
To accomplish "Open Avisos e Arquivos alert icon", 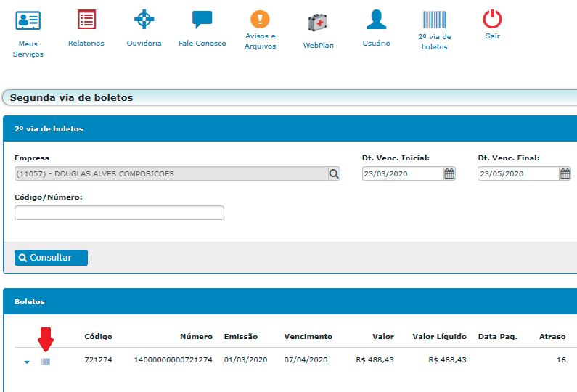I will pyautogui.click(x=260, y=19).
